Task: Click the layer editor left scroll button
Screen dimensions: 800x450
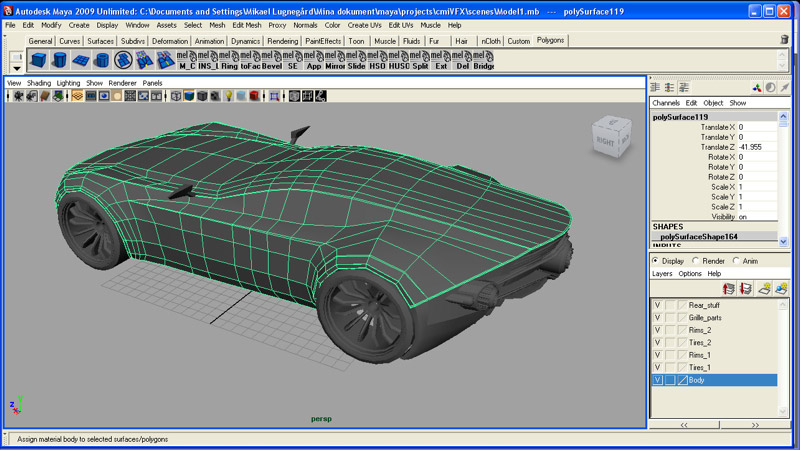Action: 684,424
